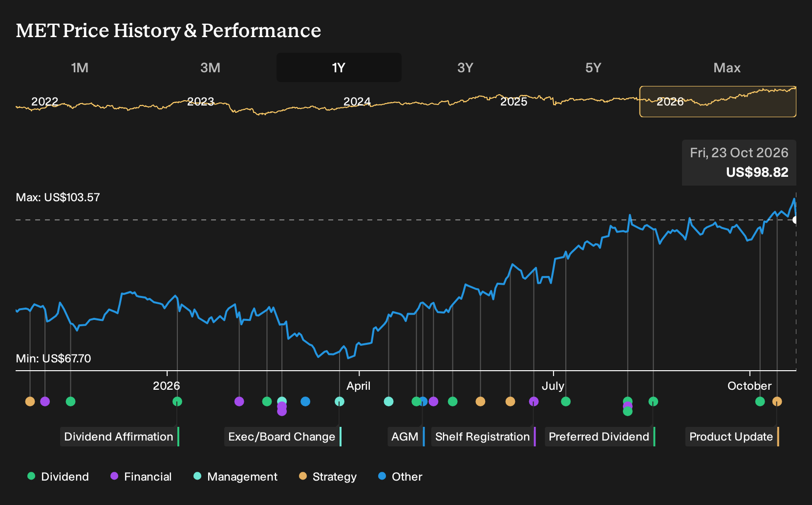This screenshot has width=812, height=505.
Task: Select the active 1Y range tab
Action: 339,67
